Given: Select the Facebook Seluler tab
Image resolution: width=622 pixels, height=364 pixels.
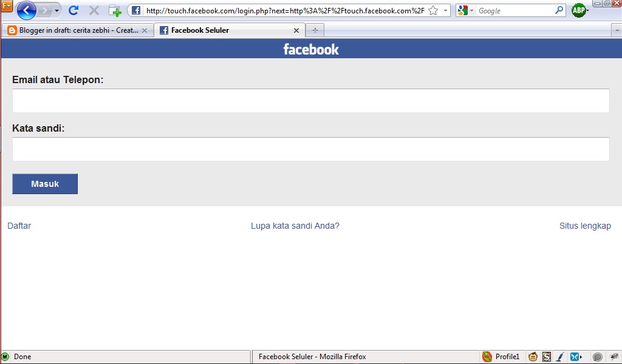Looking at the screenshot, I should pyautogui.click(x=229, y=30).
